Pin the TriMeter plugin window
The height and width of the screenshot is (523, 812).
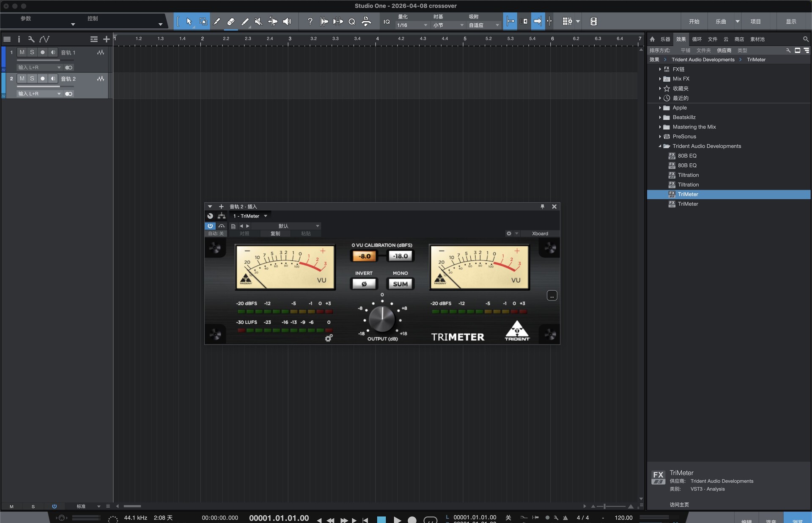pos(542,206)
